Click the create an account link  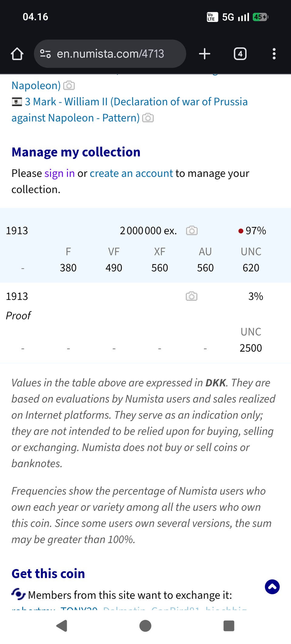pyautogui.click(x=131, y=173)
